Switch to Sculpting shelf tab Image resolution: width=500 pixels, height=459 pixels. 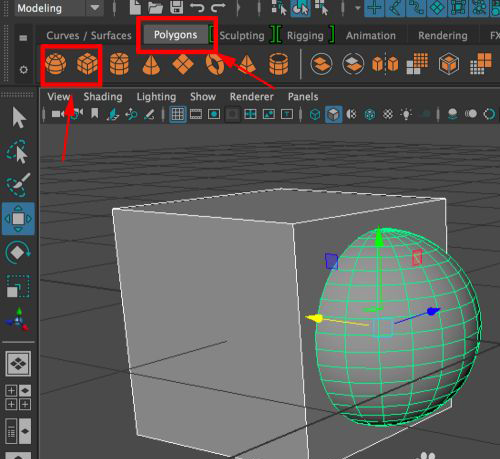(x=242, y=36)
